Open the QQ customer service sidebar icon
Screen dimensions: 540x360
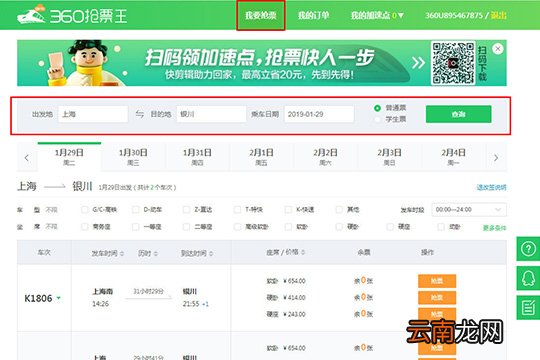click(528, 278)
